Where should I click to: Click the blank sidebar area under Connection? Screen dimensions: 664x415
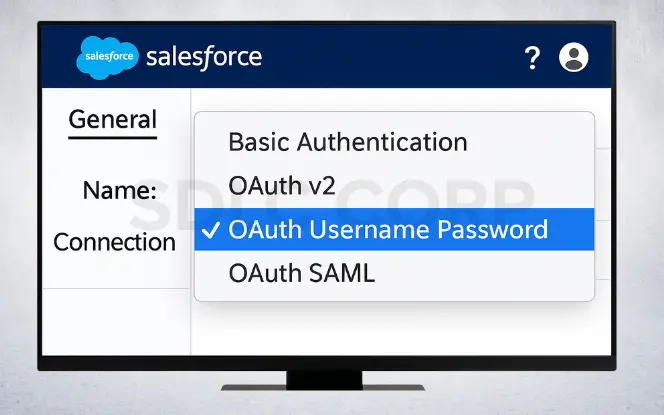pos(116,322)
